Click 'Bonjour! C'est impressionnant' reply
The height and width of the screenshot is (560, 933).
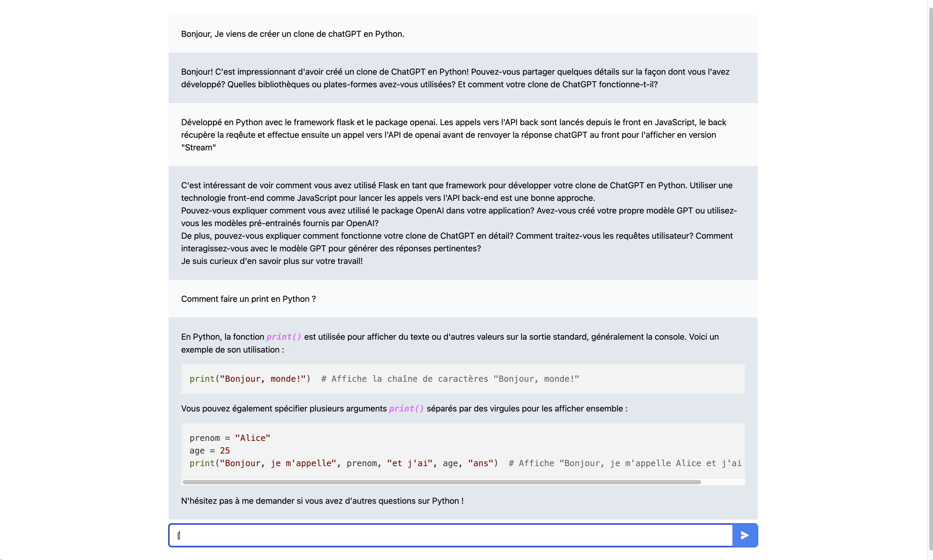pyautogui.click(x=455, y=78)
